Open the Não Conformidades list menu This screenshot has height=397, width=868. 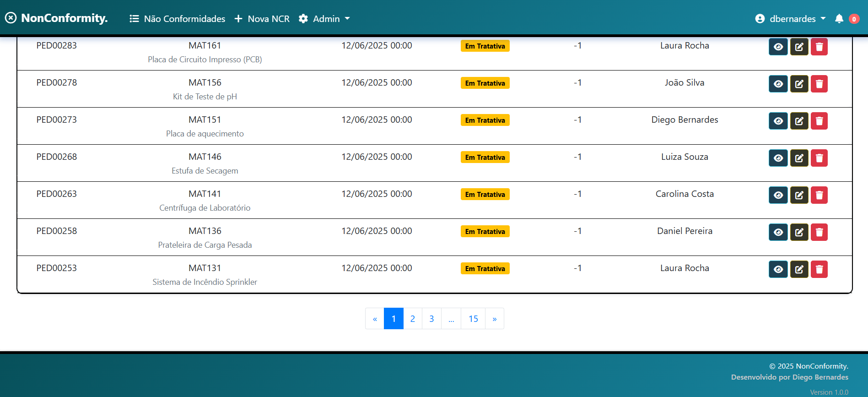click(178, 19)
